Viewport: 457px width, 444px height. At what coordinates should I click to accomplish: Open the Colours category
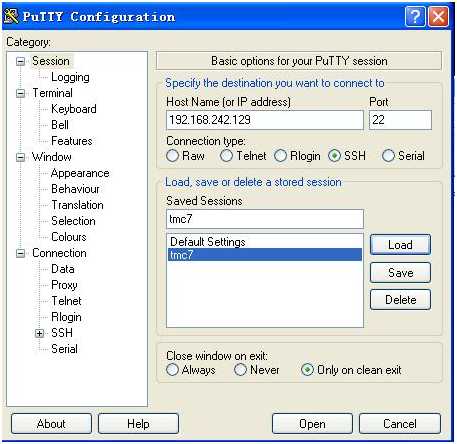click(69, 237)
